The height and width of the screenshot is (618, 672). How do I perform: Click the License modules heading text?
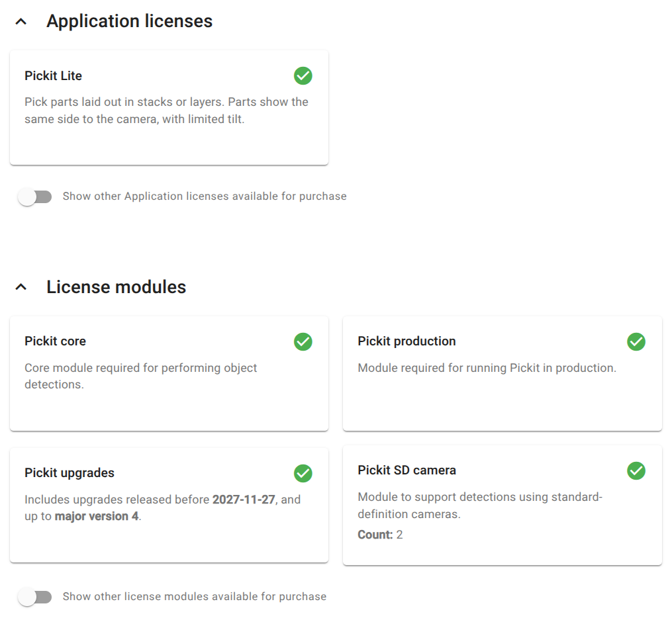[116, 287]
